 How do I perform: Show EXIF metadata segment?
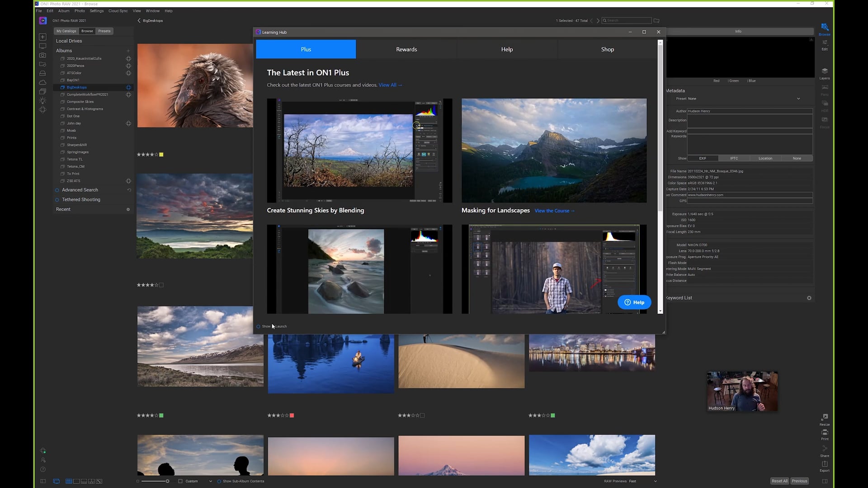(x=703, y=159)
